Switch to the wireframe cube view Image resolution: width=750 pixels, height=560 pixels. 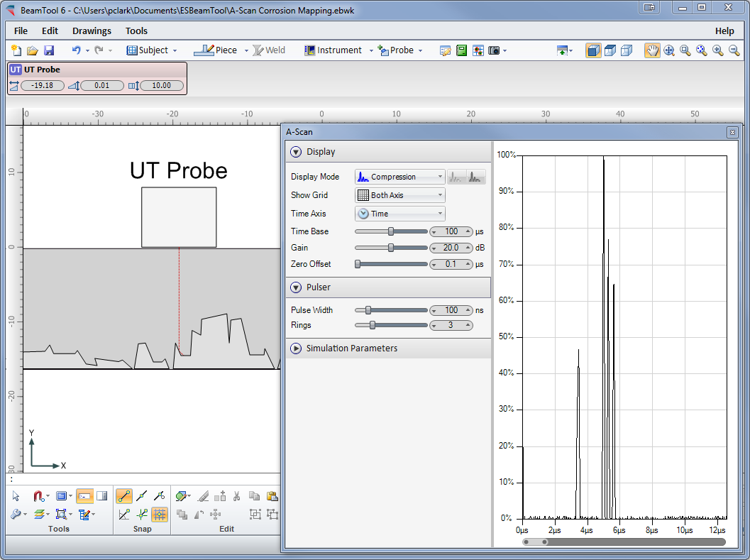click(x=626, y=50)
